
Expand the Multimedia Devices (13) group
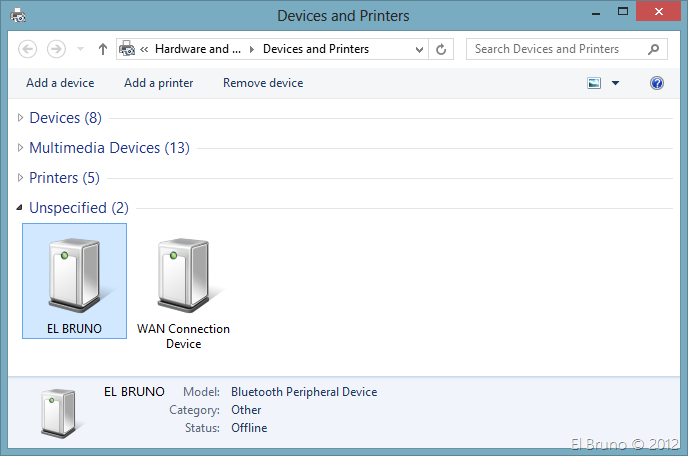[21, 148]
